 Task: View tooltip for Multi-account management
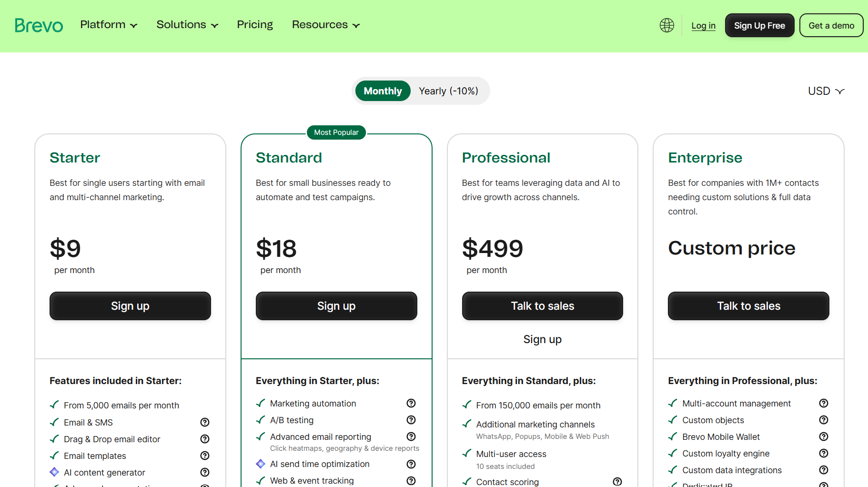823,403
